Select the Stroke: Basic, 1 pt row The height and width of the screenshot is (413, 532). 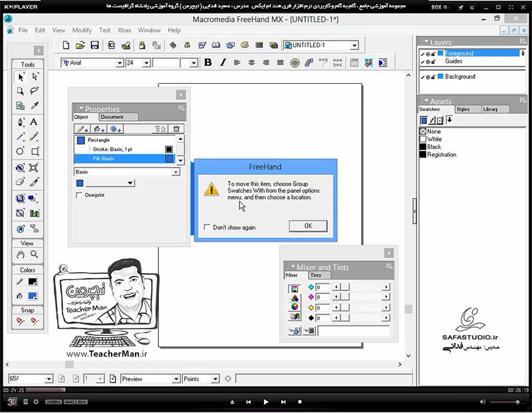point(124,150)
